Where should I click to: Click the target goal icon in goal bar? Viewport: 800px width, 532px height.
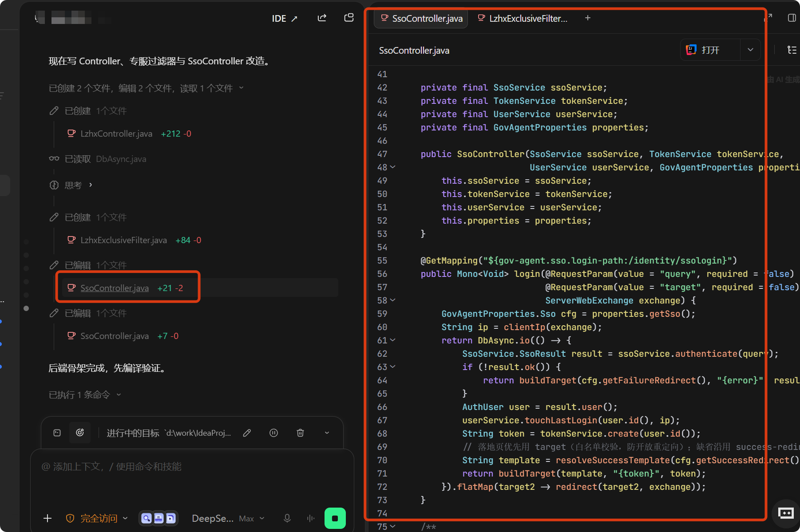tap(80, 433)
